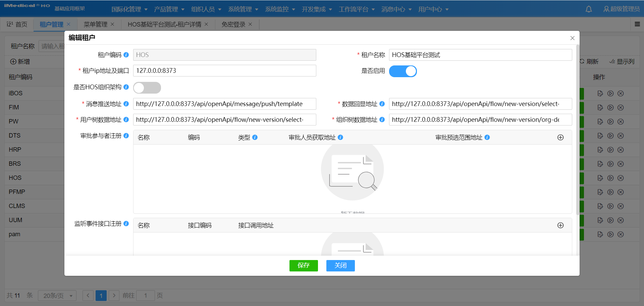Click the 组织树数据地址 input field

click(481, 119)
